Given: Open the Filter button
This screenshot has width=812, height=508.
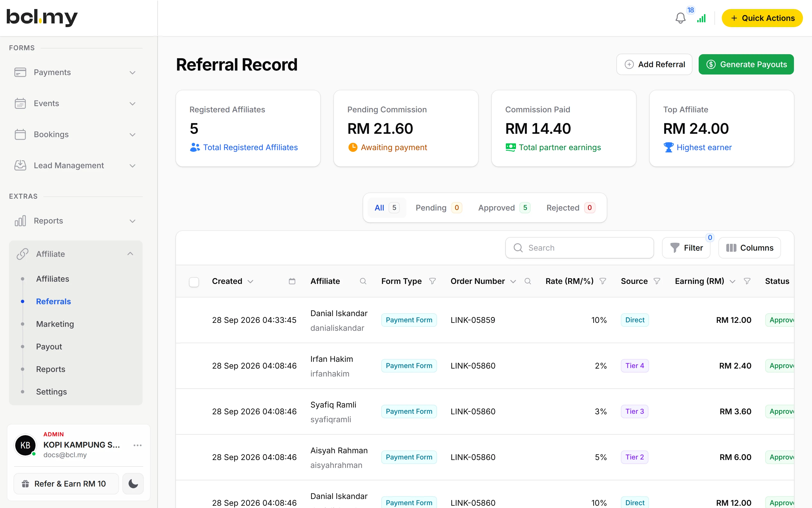Looking at the screenshot, I should 686,248.
